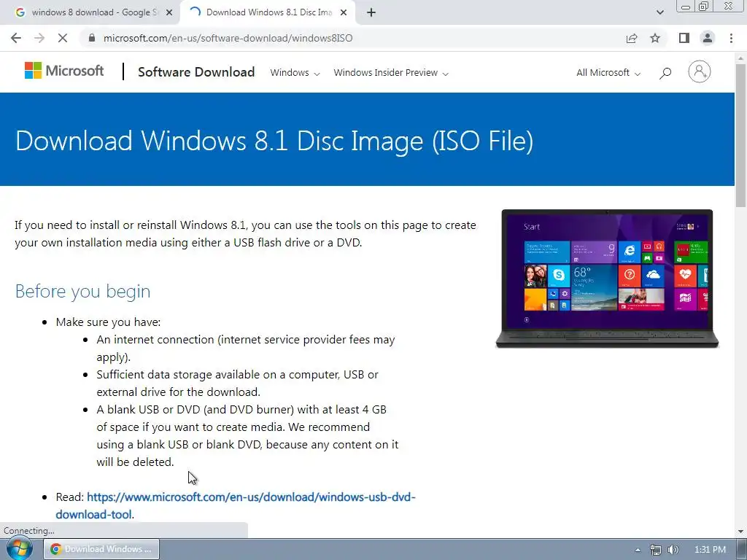Sign in to Microsoft account

(x=700, y=72)
